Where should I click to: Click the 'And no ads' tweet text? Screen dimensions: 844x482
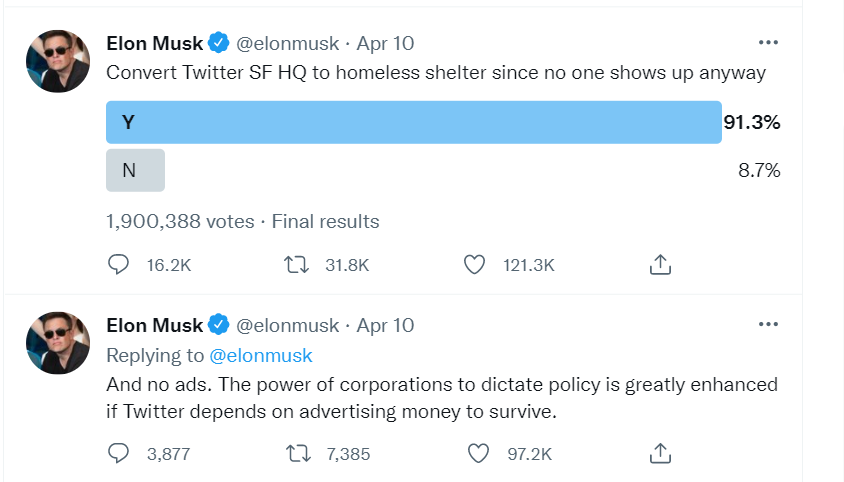[x=440, y=395]
